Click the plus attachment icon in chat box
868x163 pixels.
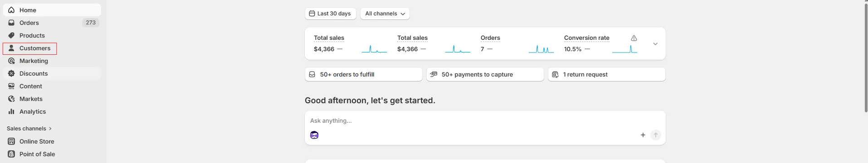(x=643, y=135)
